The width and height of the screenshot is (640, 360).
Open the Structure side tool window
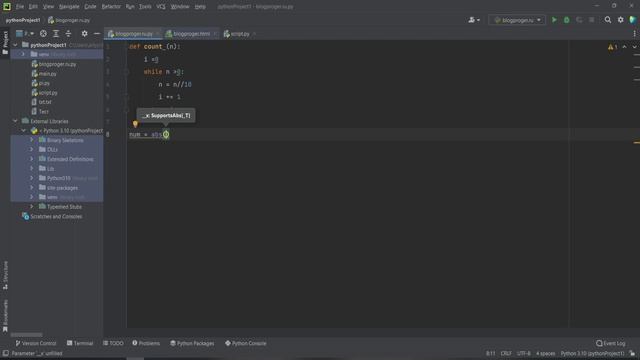click(x=5, y=275)
